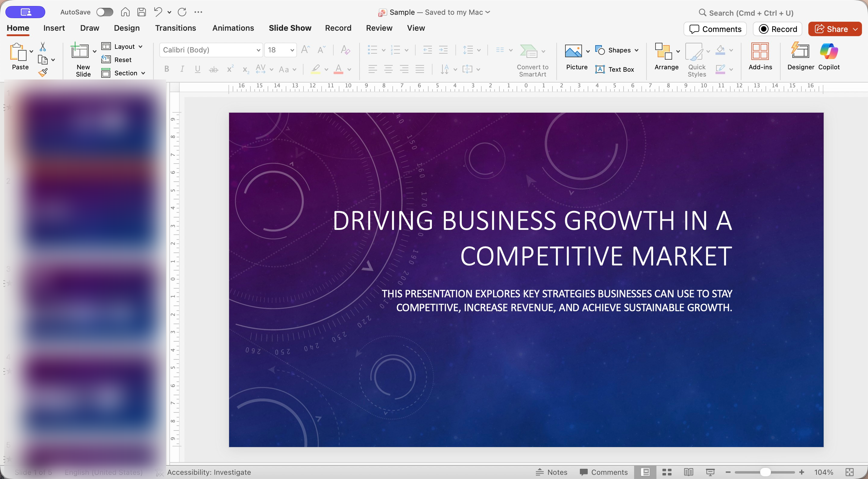Screen dimensions: 868x479
Task: Click the zoom slider handle
Action: (765, 472)
